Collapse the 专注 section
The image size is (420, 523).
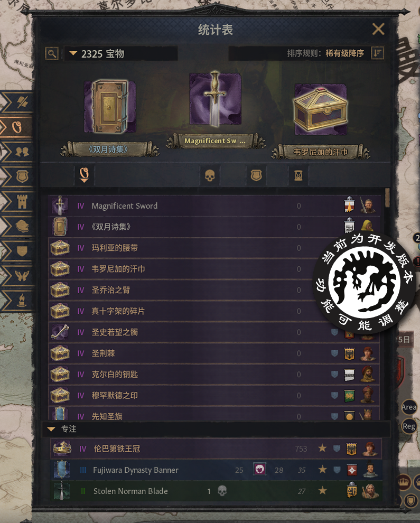pyautogui.click(x=51, y=429)
